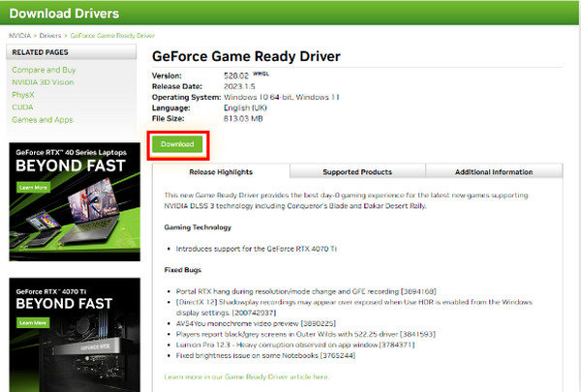The image size is (581, 392).
Task: Click the RTX 4070 Ti support bullet
Action: click(x=257, y=249)
